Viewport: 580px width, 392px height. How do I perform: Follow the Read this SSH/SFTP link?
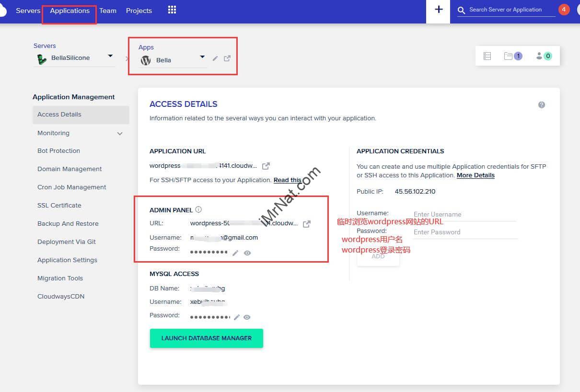[288, 180]
